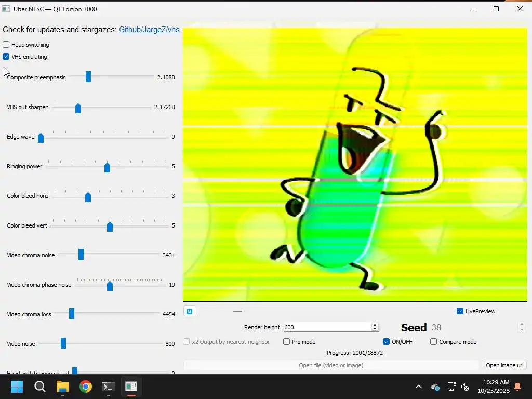Click the network display tray icon

(x=451, y=387)
